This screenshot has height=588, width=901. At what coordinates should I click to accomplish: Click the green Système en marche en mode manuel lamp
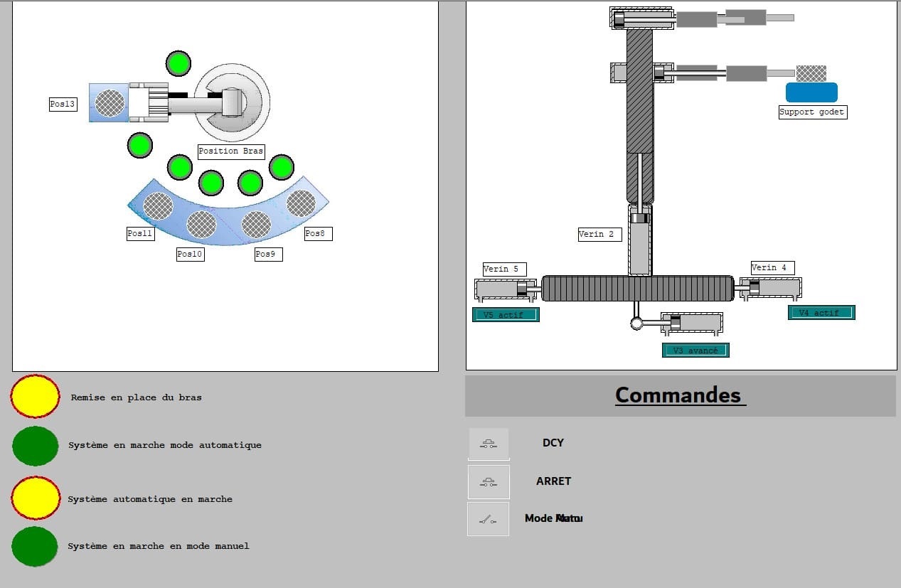tap(35, 546)
